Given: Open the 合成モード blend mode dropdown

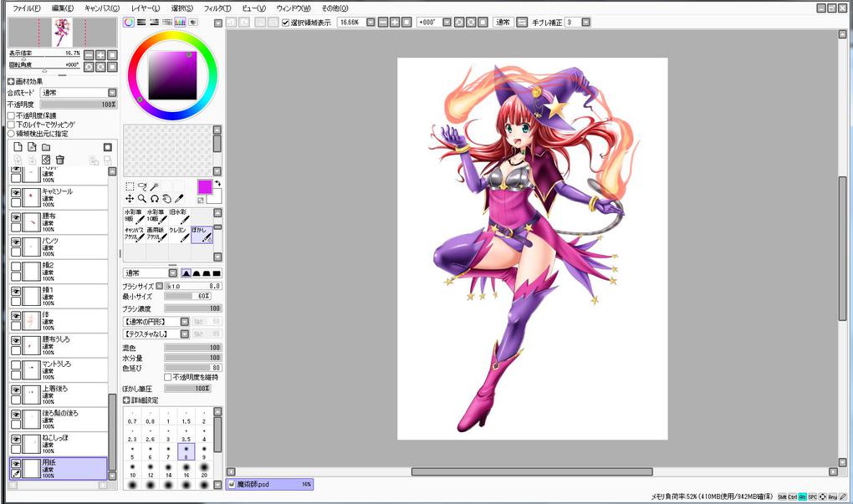Looking at the screenshot, I should pos(112,93).
